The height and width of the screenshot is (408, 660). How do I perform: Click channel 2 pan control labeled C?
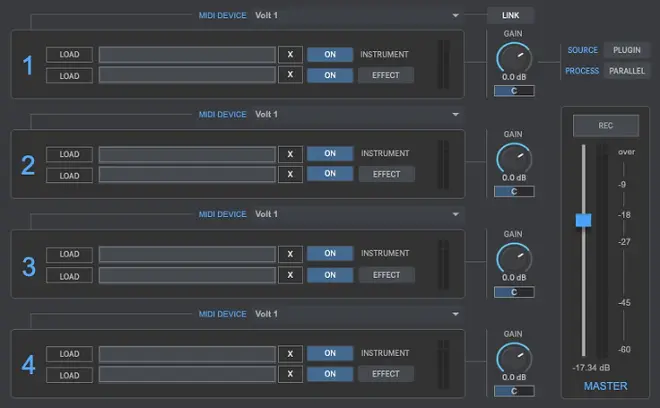(514, 192)
